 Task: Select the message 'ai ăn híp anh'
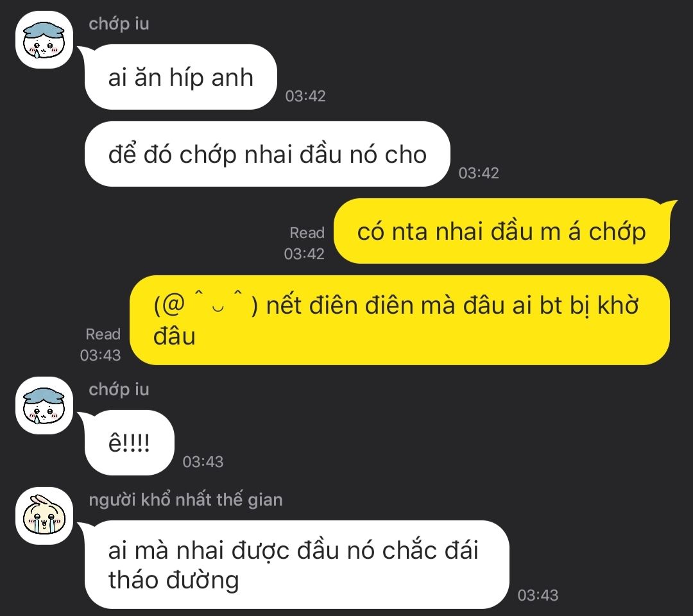[x=181, y=77]
